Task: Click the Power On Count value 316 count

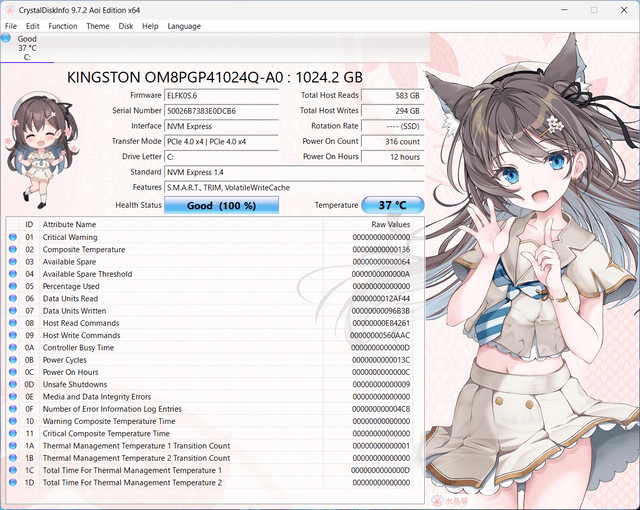Action: point(393,142)
